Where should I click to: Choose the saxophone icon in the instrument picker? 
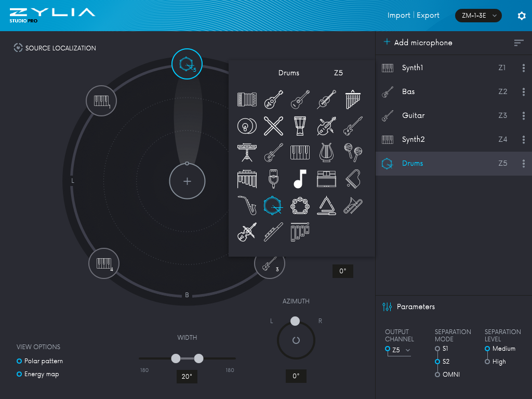(x=247, y=205)
